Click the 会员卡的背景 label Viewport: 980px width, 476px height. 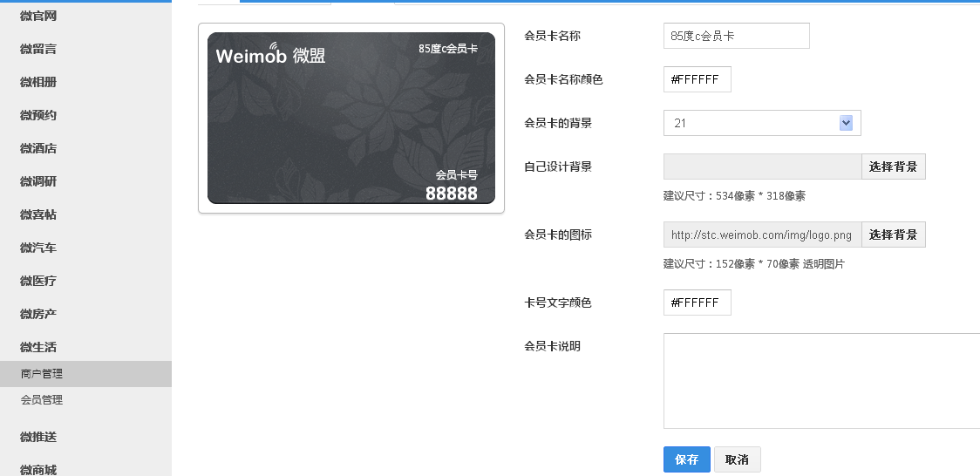tap(558, 123)
